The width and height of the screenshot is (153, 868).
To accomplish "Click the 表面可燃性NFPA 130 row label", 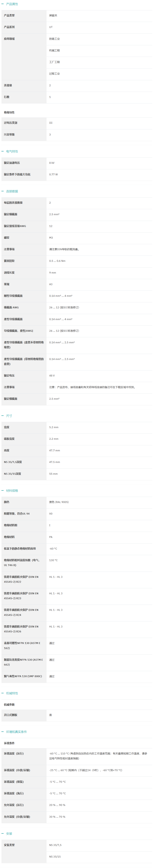I will pos(22,645).
